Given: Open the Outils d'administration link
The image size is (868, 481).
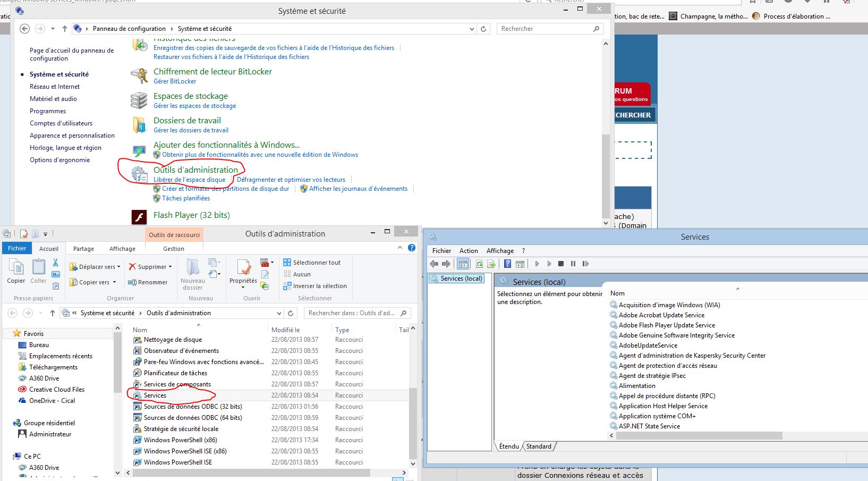Looking at the screenshot, I should click(x=195, y=170).
